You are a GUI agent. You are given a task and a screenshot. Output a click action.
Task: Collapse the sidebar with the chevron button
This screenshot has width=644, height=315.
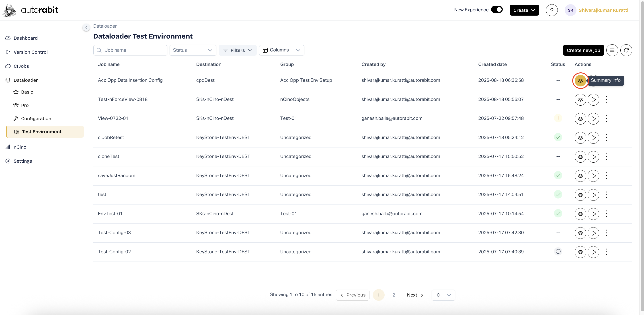point(86,27)
